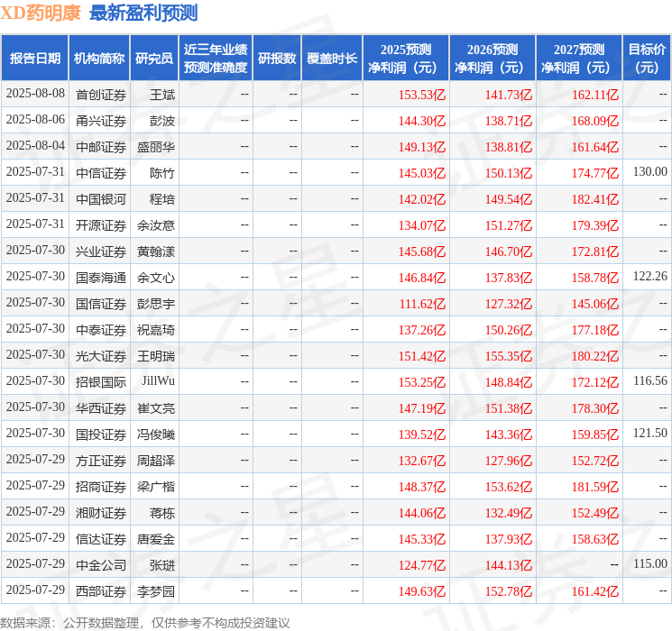Click the 122.26 target price
This screenshot has width=672, height=631.
650,276
